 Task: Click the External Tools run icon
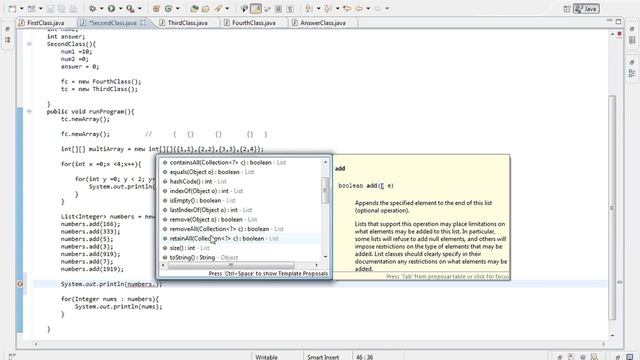130,9
